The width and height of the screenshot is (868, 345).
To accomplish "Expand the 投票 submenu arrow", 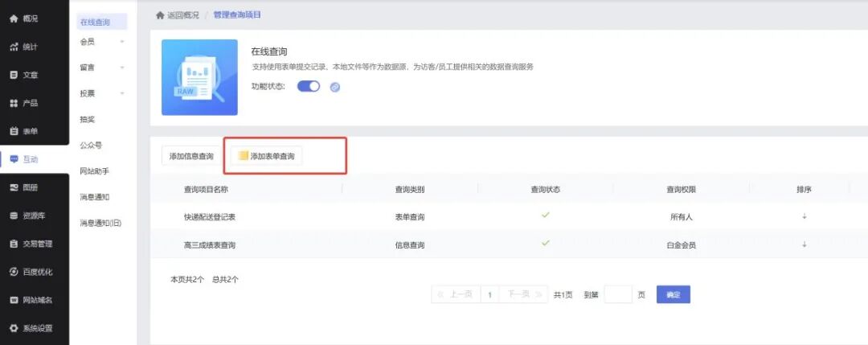I will [x=122, y=93].
